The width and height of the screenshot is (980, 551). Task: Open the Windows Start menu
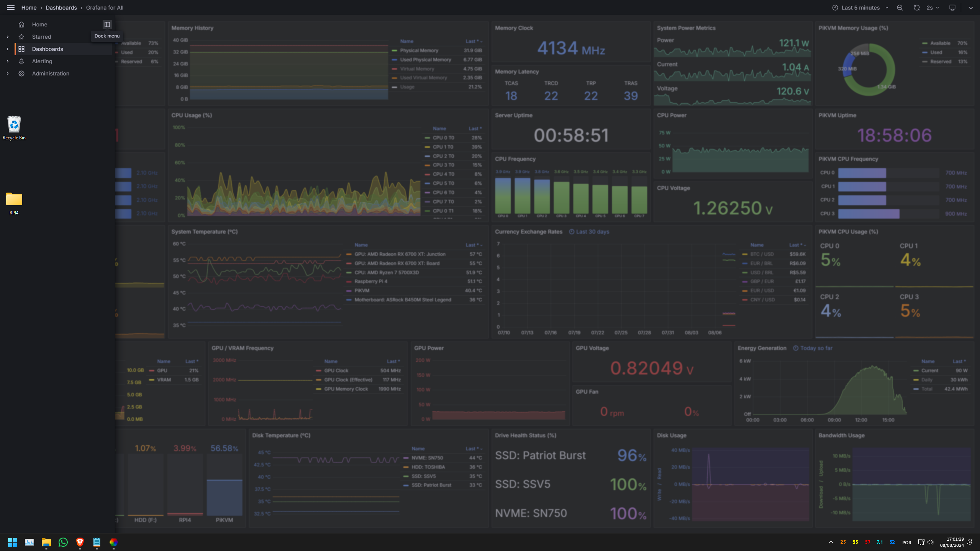click(x=12, y=542)
